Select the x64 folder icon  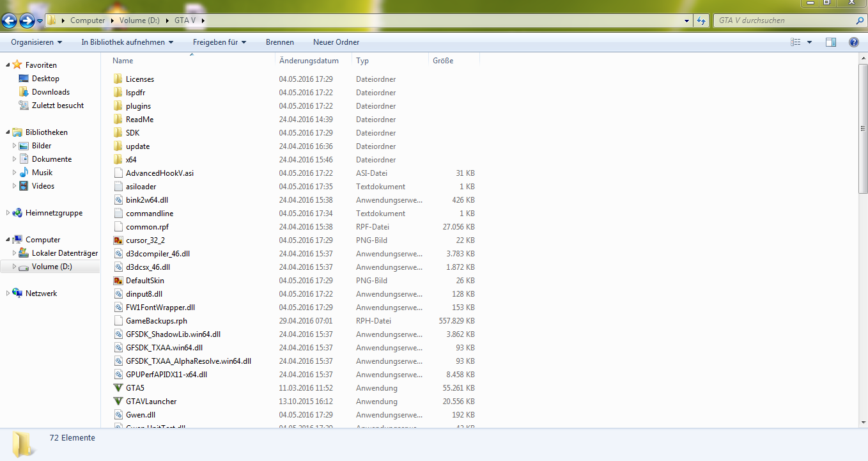(118, 160)
